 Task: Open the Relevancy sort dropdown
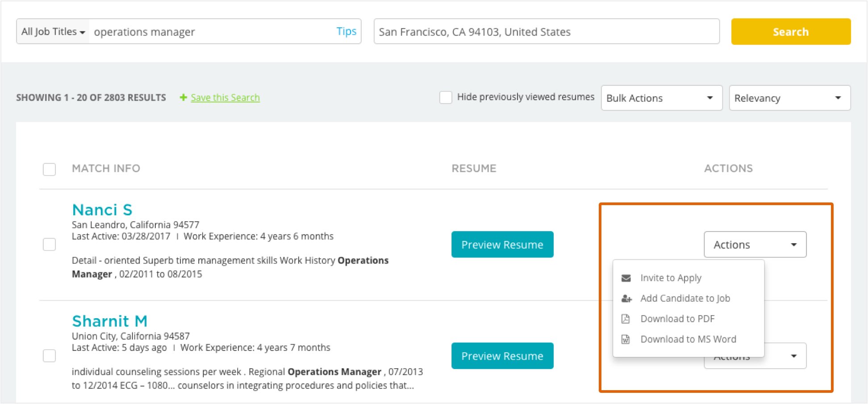[789, 98]
